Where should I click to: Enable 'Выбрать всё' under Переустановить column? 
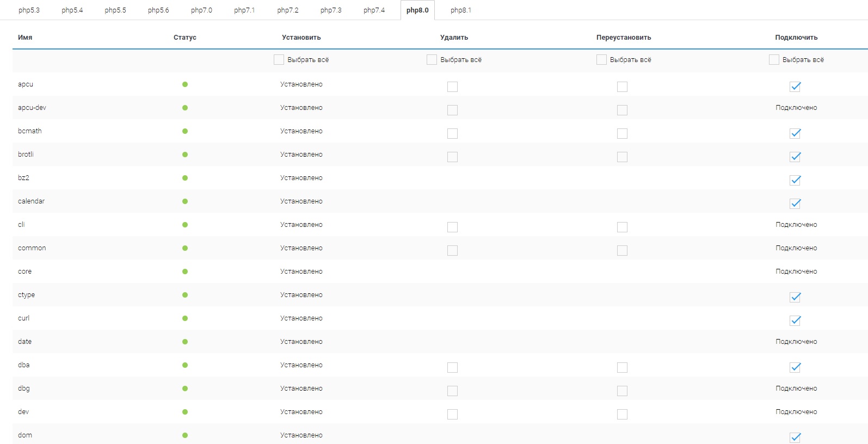(x=601, y=60)
